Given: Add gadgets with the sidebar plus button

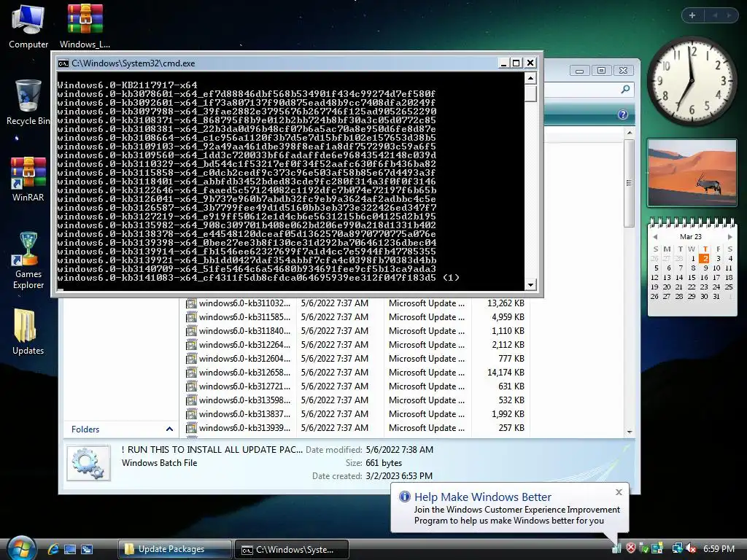Looking at the screenshot, I should click(692, 15).
